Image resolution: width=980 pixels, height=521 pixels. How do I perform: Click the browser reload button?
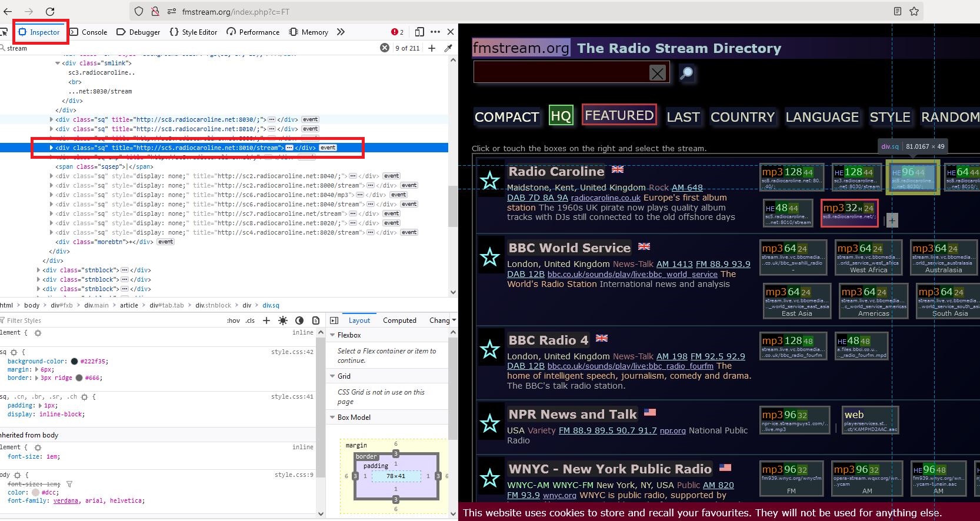(x=50, y=11)
